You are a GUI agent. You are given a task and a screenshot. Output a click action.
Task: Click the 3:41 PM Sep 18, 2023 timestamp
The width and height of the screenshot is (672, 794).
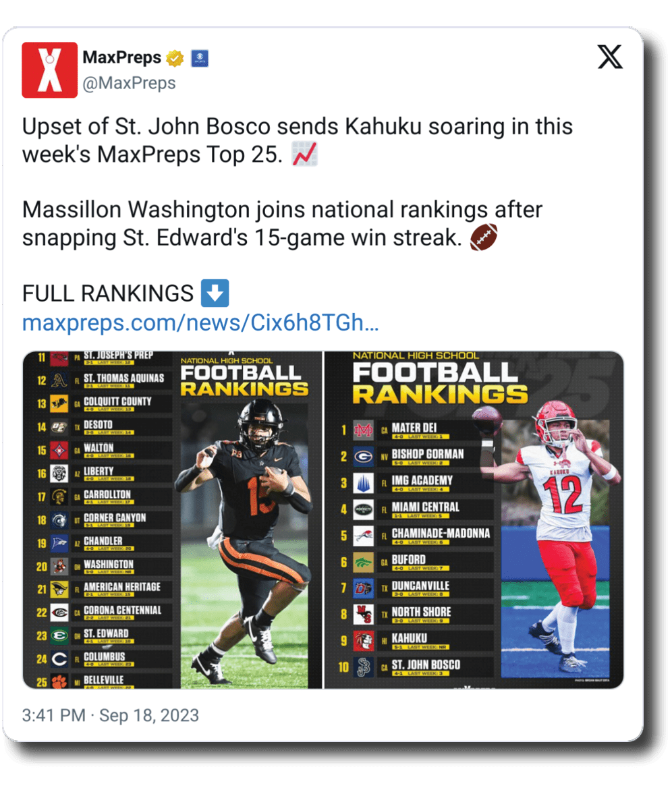click(x=111, y=715)
